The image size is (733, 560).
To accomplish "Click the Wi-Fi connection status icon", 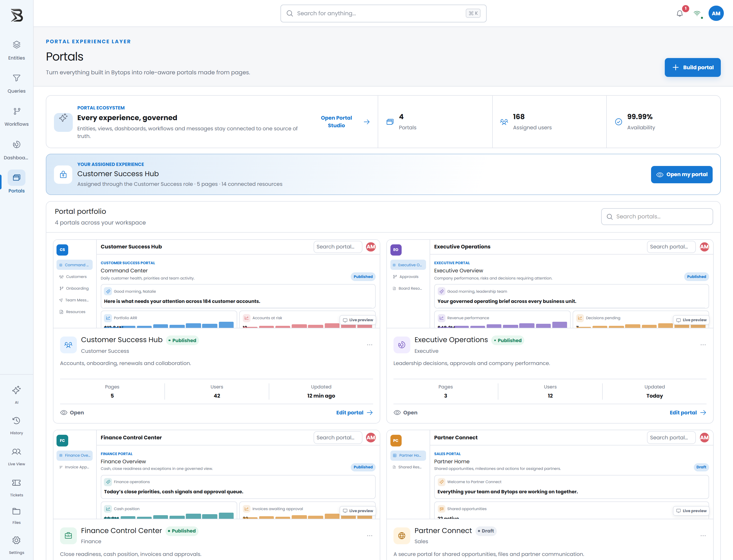I will pos(697,13).
